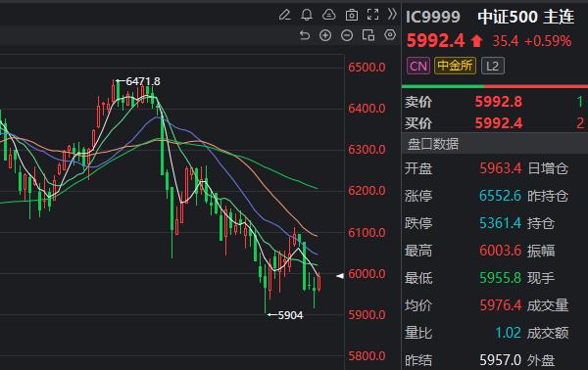Click the multi-window layout icon
The image size is (588, 370).
[368, 35]
